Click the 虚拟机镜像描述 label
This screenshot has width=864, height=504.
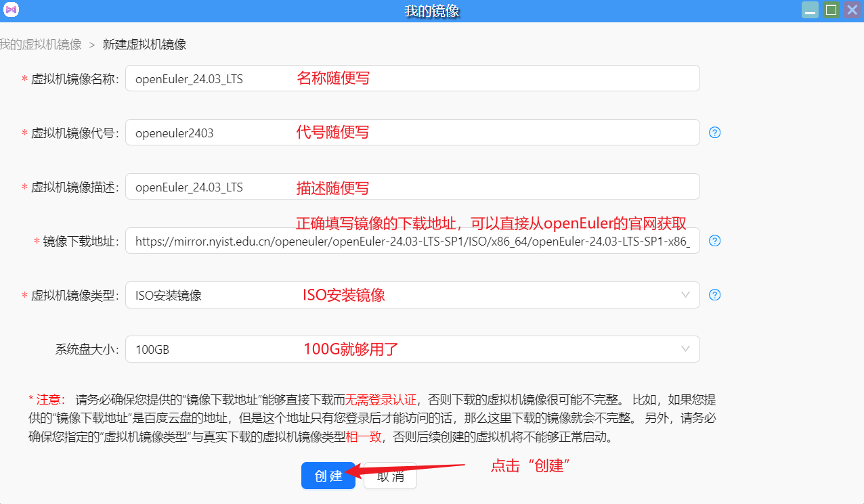pos(75,187)
